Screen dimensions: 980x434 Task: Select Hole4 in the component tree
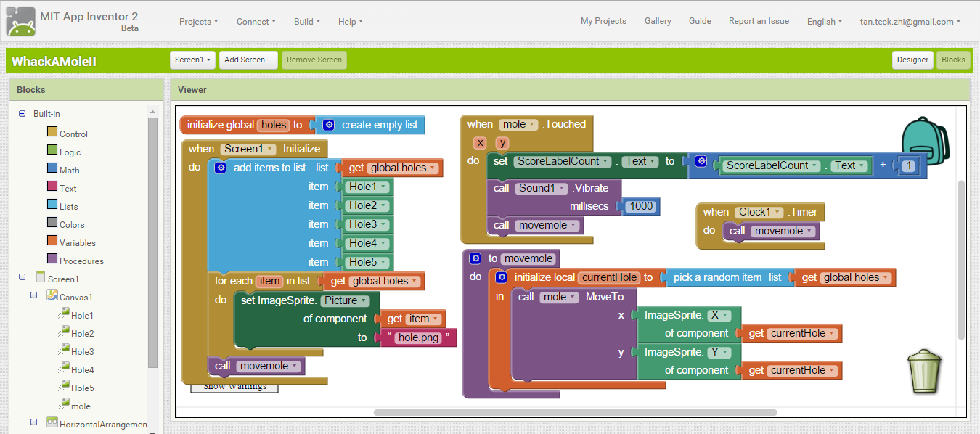pos(82,370)
